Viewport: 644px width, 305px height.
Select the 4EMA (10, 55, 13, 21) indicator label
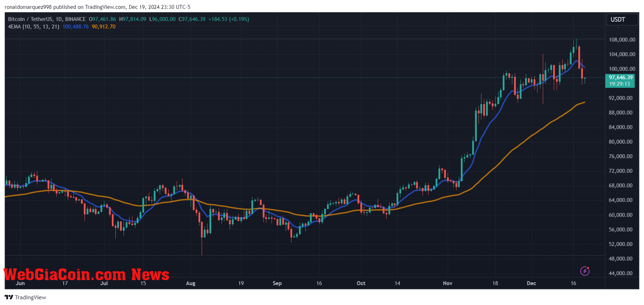34,27
